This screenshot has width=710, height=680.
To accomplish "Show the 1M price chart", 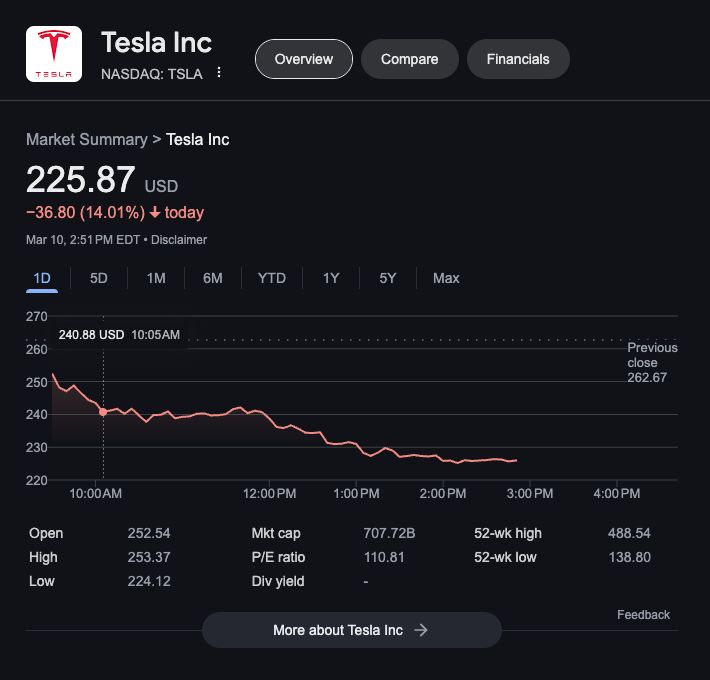I will [x=156, y=278].
